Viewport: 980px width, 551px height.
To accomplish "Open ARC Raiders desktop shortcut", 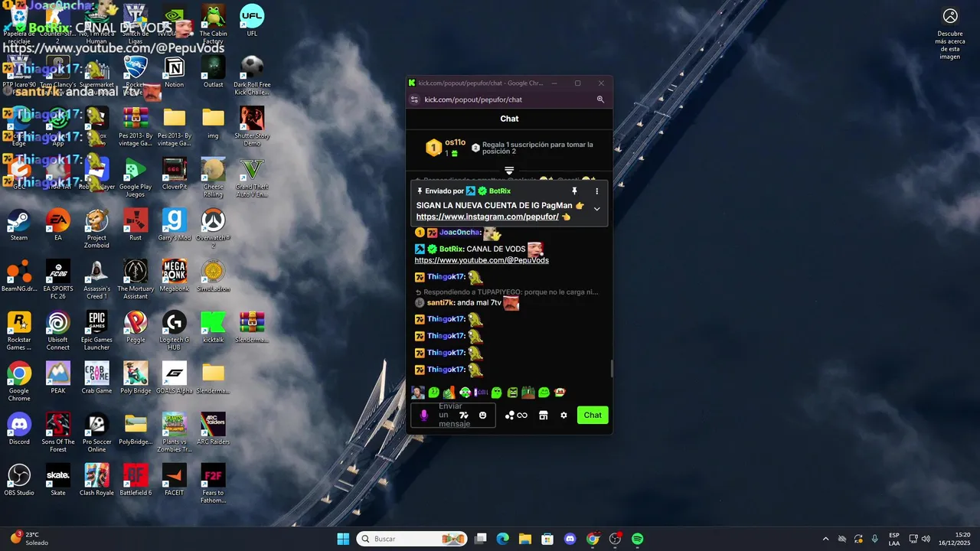I will coord(213,429).
